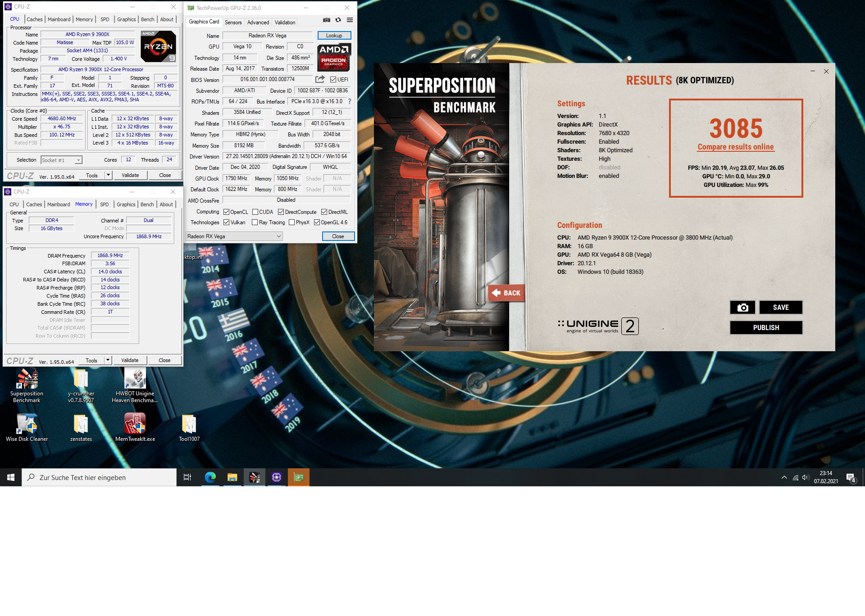Image resolution: width=865 pixels, height=616 pixels.
Task: Click Validate in the bottom CPU-Z window
Action: click(x=130, y=360)
